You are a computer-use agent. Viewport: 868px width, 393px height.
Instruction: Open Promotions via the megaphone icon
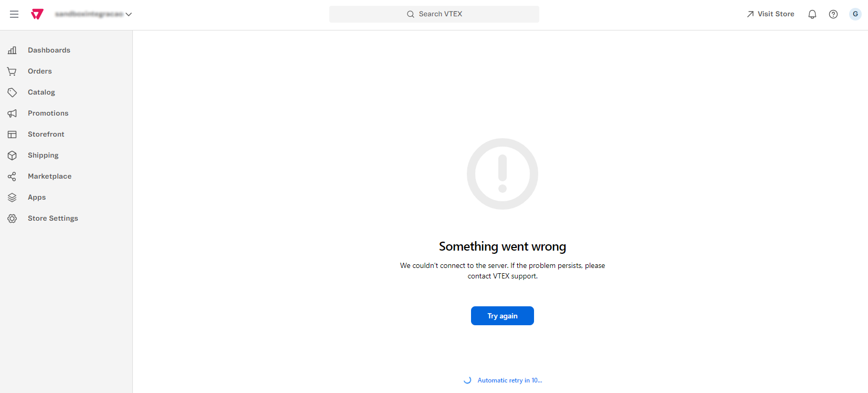(x=12, y=113)
